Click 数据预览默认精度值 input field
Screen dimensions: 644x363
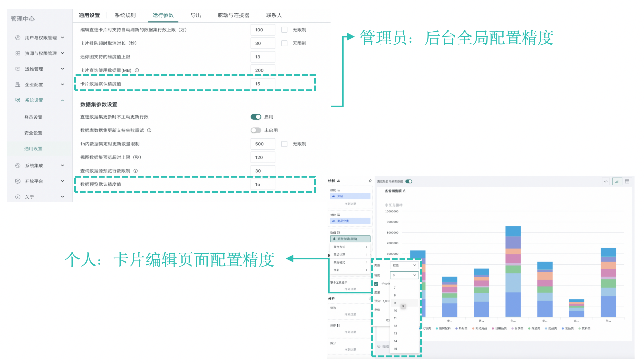point(263,184)
